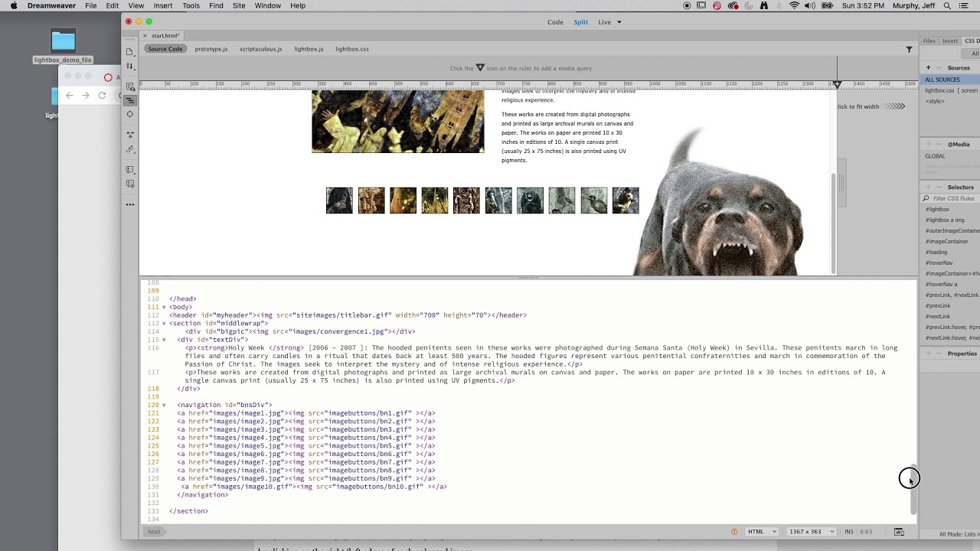Viewport: 980px width, 551px height.
Task: Open the Live view dropdown arrow
Action: tap(619, 22)
